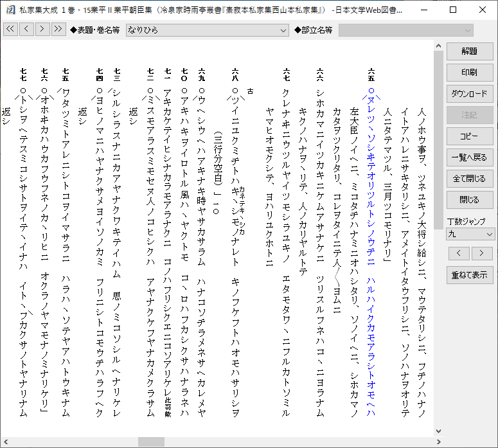This screenshot has width=498, height=448.
Task: Click the コピー button
Action: pos(470,136)
